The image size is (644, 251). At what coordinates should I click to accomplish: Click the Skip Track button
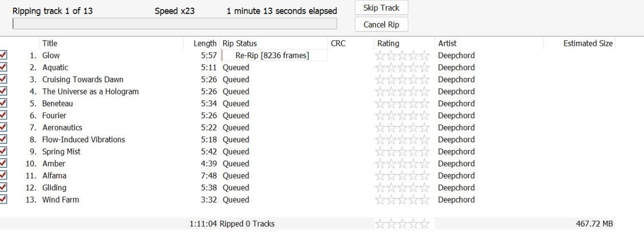pos(381,8)
